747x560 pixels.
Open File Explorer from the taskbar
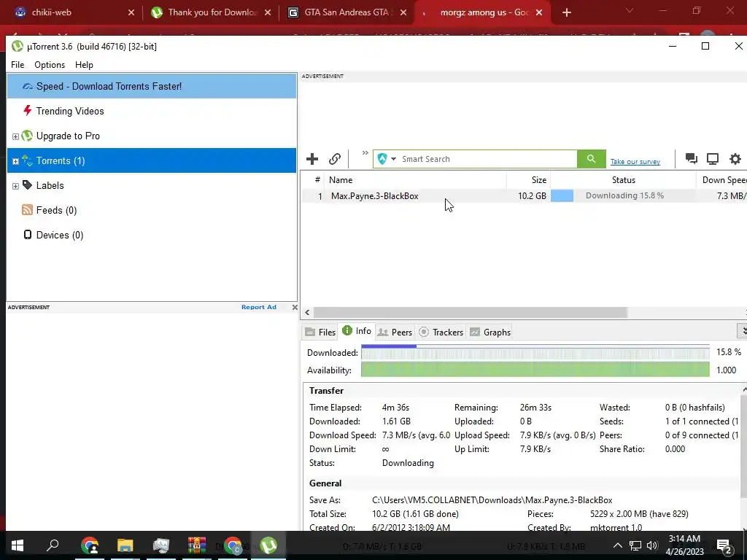pyautogui.click(x=125, y=545)
